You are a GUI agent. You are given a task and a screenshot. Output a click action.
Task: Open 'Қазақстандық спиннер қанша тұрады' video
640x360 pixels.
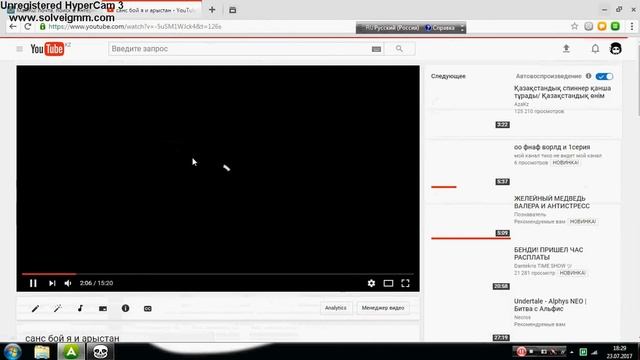[562, 92]
